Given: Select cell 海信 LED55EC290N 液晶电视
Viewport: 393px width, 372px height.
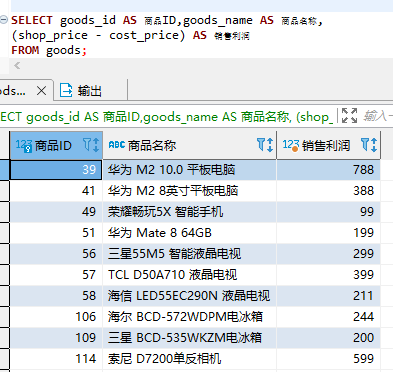Looking at the screenshot, I should click(x=189, y=296).
